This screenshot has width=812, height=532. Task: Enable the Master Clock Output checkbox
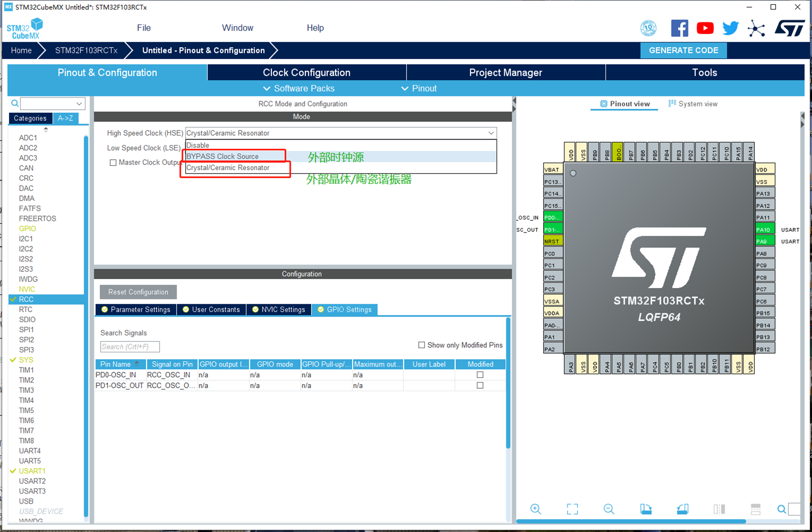pos(113,162)
